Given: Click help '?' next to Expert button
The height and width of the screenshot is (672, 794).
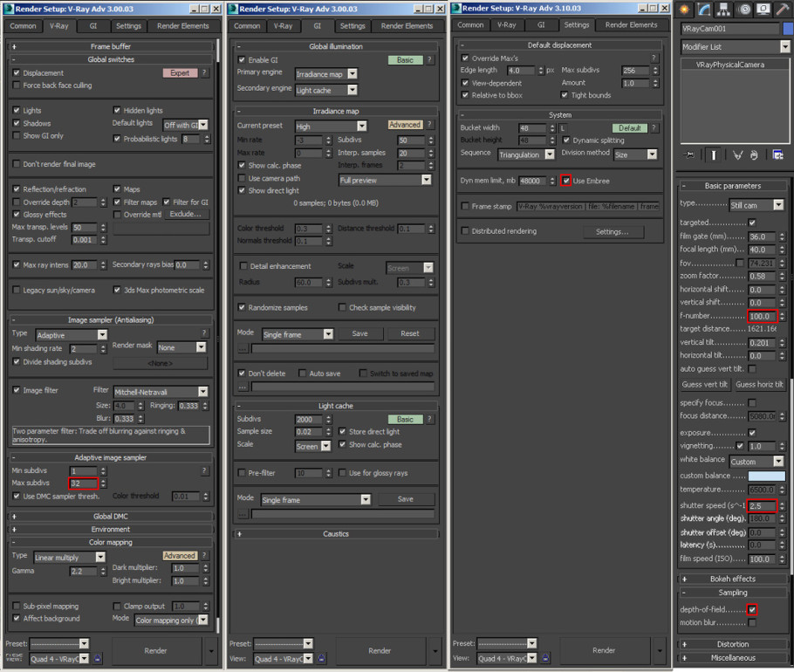Looking at the screenshot, I should pyautogui.click(x=204, y=73).
